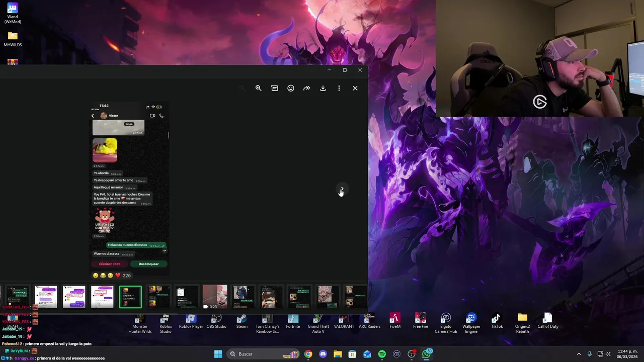Close the image viewer with the X

coord(355,88)
